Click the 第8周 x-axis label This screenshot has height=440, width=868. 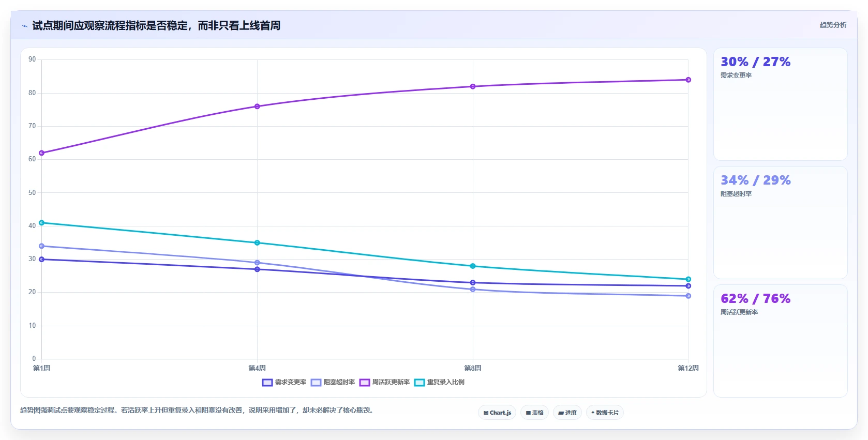(x=473, y=368)
